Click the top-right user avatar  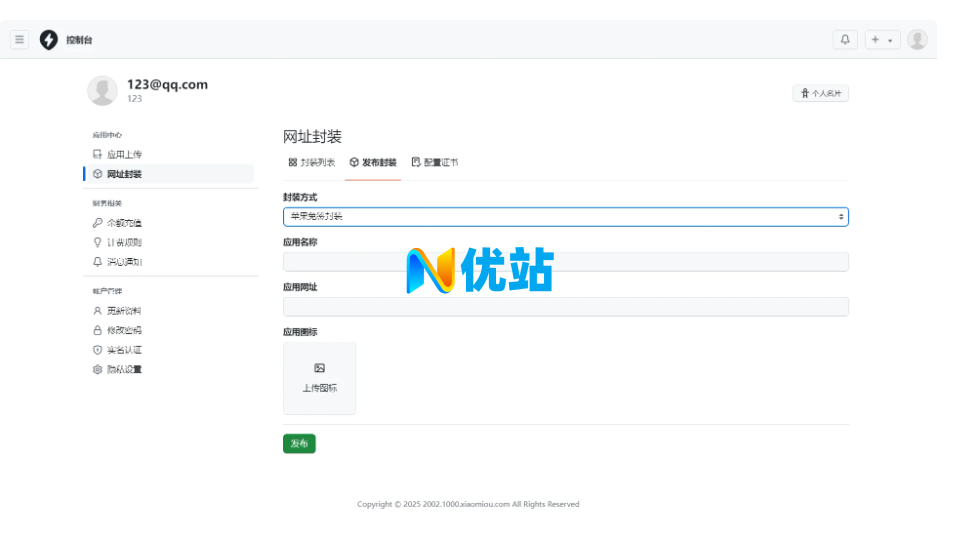point(917,40)
